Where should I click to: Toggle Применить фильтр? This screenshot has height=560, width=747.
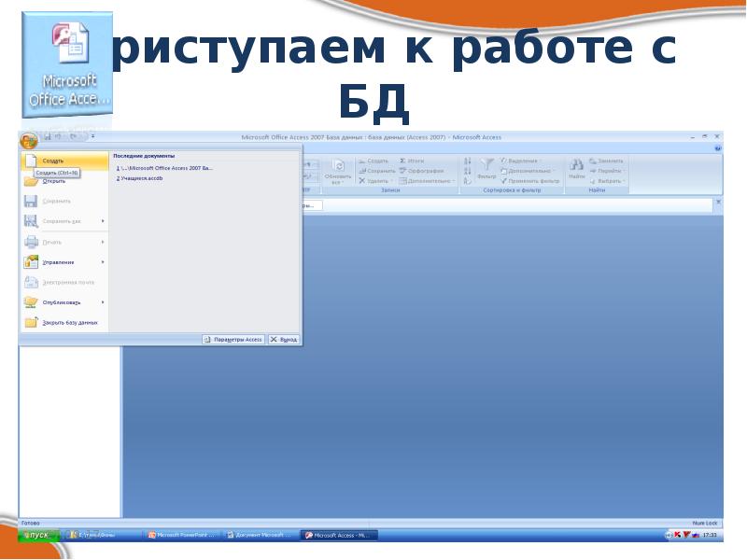[529, 181]
